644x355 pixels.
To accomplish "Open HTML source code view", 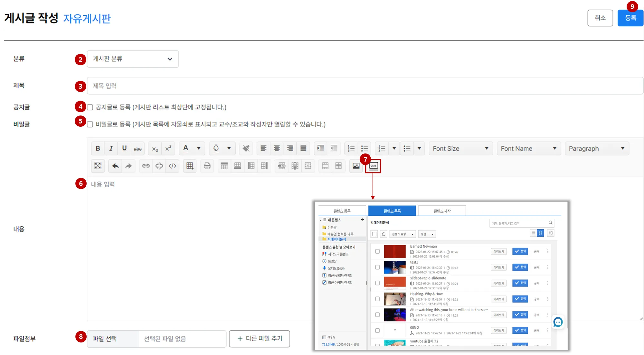I will click(173, 166).
